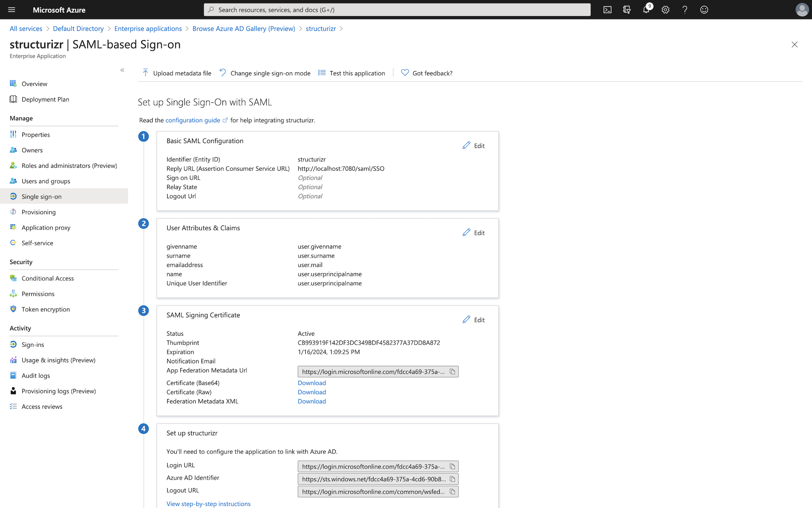812x508 pixels.
Task: Copy the Azure AD Identifier
Action: (x=452, y=479)
